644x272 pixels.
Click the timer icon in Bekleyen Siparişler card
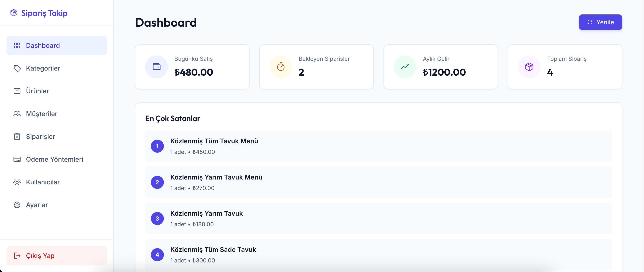coord(281,67)
